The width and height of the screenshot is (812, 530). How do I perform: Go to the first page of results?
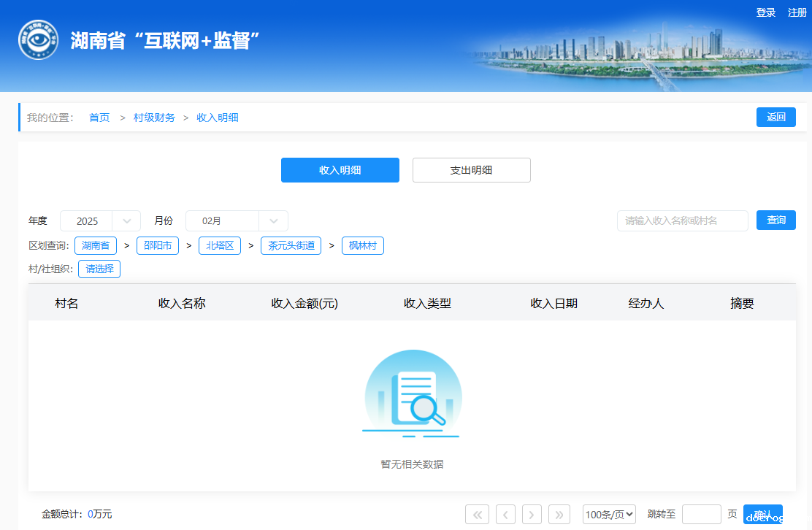(x=477, y=515)
